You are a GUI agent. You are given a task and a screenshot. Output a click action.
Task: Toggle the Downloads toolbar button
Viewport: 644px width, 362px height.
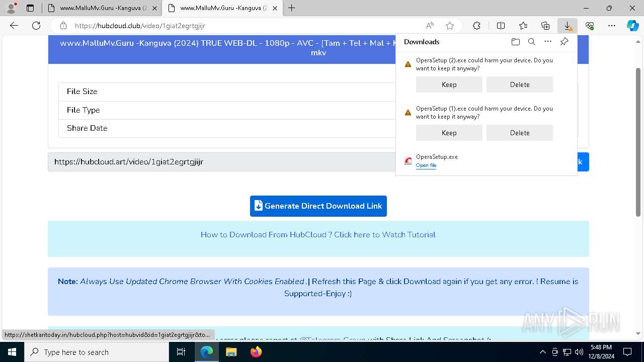click(x=568, y=26)
